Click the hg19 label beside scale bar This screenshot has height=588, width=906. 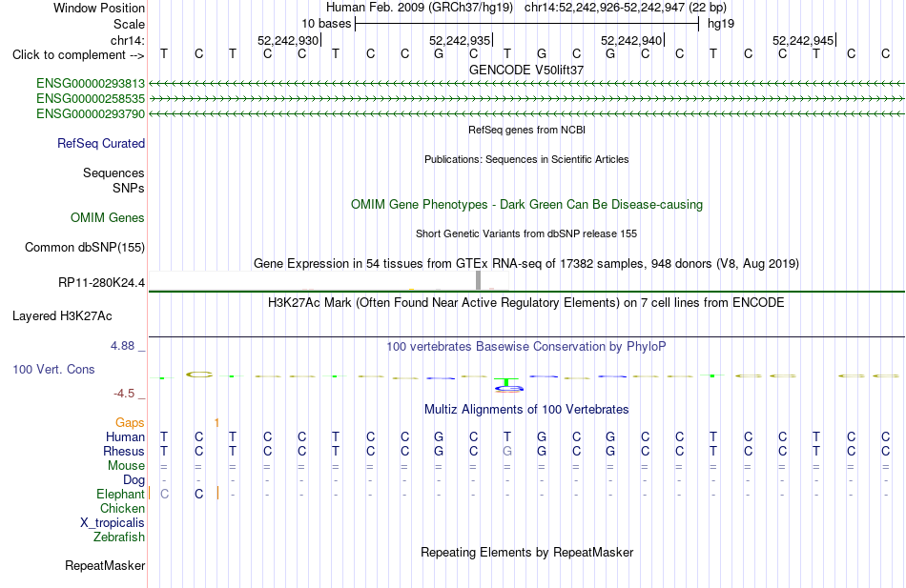[721, 24]
